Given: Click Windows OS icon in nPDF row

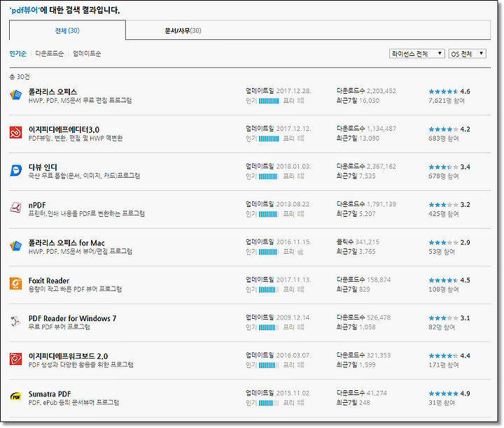Looking at the screenshot, I should point(300,214).
